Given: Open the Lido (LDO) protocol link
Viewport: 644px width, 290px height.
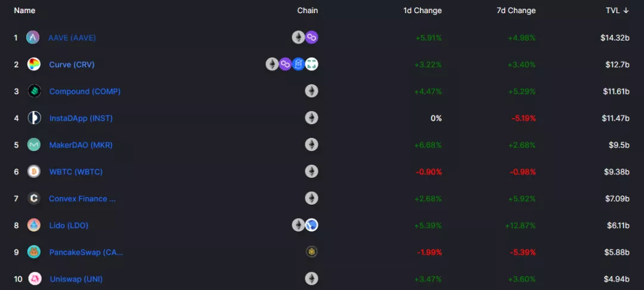Looking at the screenshot, I should [69, 226].
